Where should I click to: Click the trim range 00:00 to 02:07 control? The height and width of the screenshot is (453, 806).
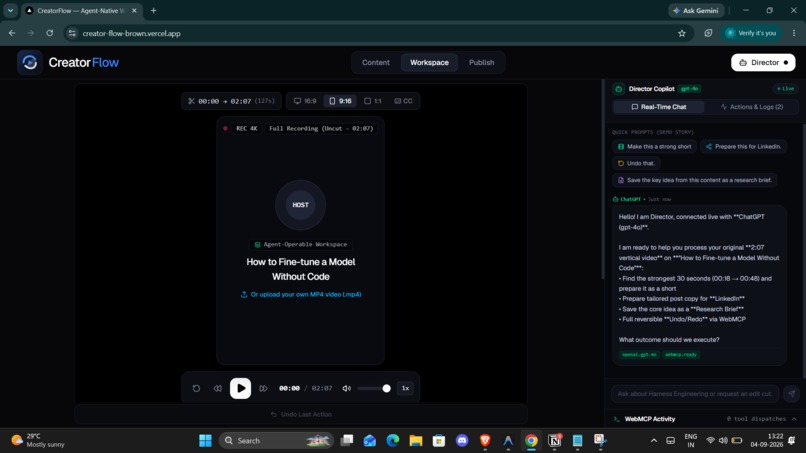pos(231,101)
